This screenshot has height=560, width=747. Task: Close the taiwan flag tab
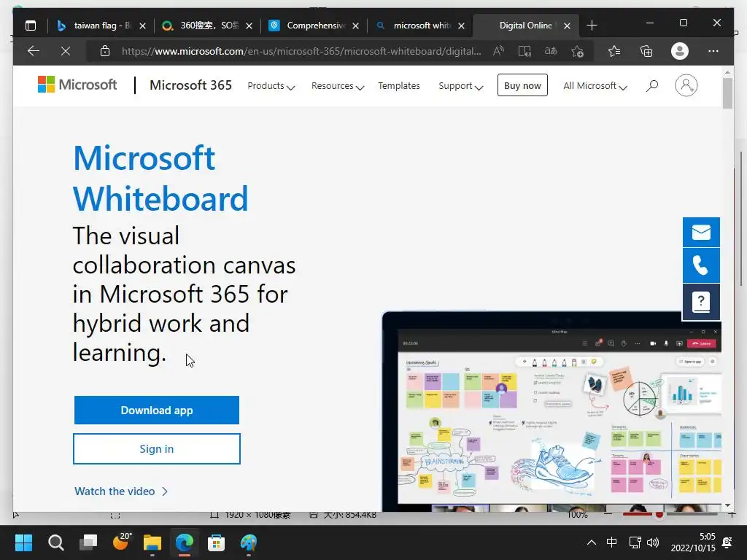click(x=142, y=26)
